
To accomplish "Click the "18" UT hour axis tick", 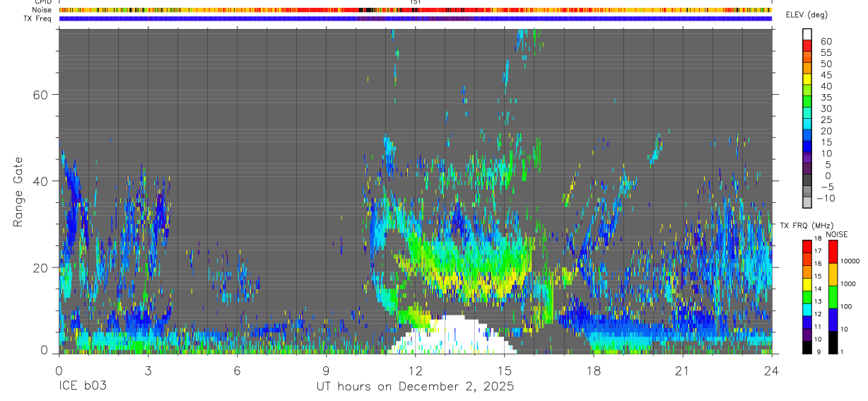I will point(594,371).
